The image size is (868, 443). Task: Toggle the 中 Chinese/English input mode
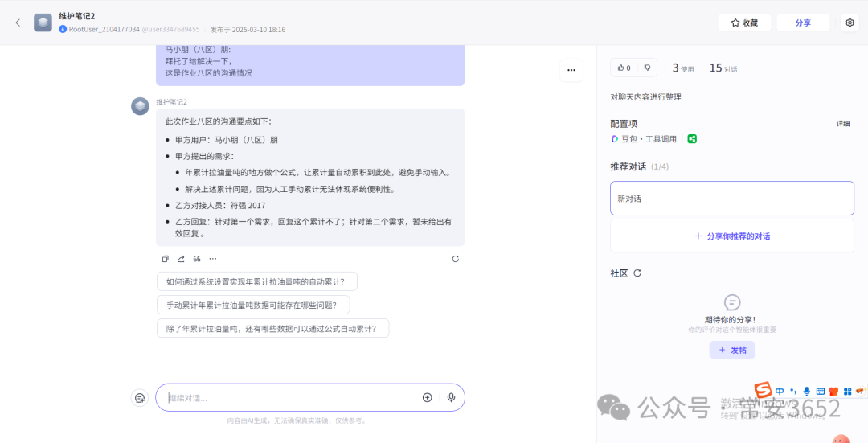780,391
